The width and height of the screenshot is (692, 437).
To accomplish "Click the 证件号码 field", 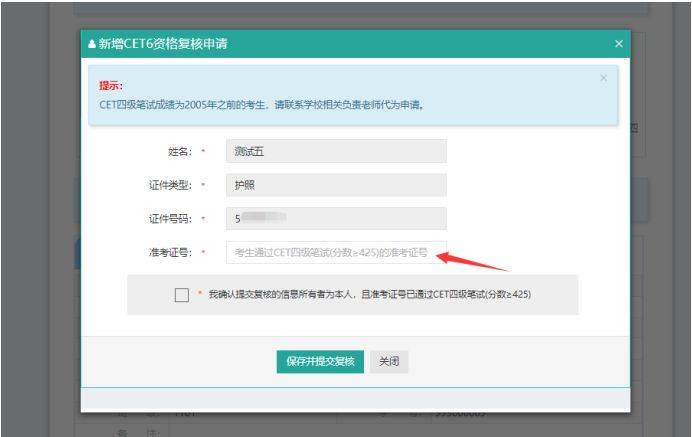I will click(x=336, y=218).
